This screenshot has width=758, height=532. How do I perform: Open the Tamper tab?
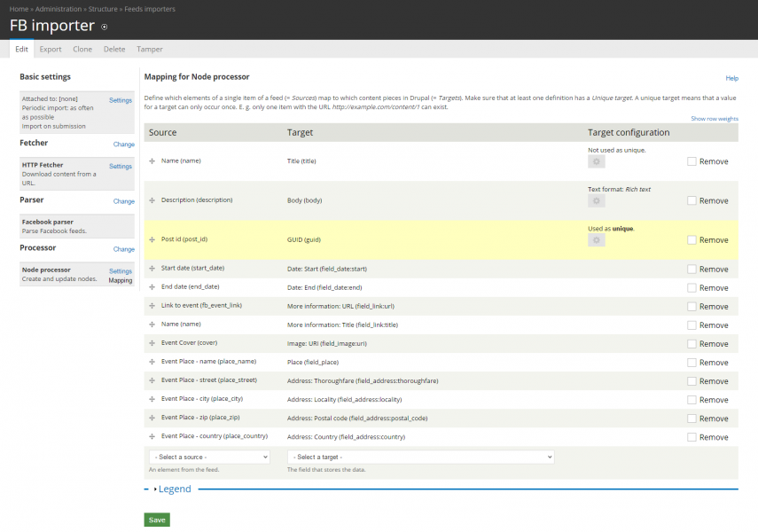pyautogui.click(x=149, y=49)
